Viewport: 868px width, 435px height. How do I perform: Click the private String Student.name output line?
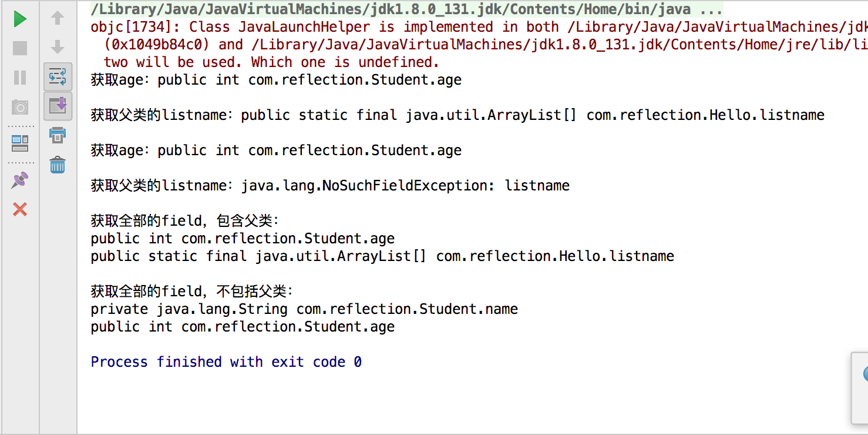tap(304, 309)
